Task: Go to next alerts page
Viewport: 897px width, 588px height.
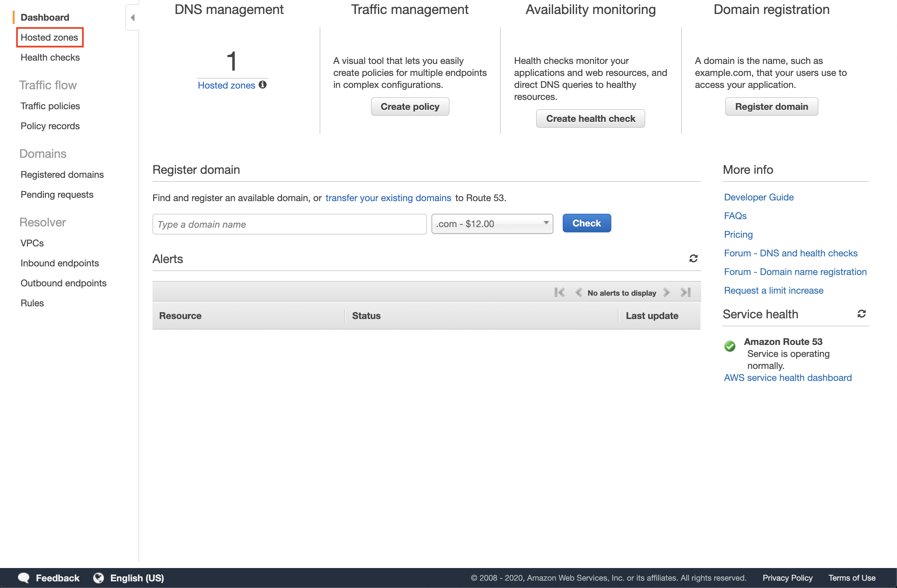Action: coord(666,292)
